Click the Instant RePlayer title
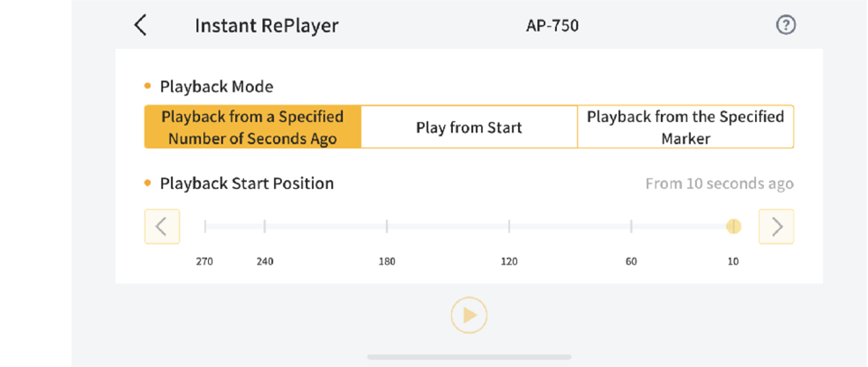This screenshot has height=367, width=868. point(267,25)
